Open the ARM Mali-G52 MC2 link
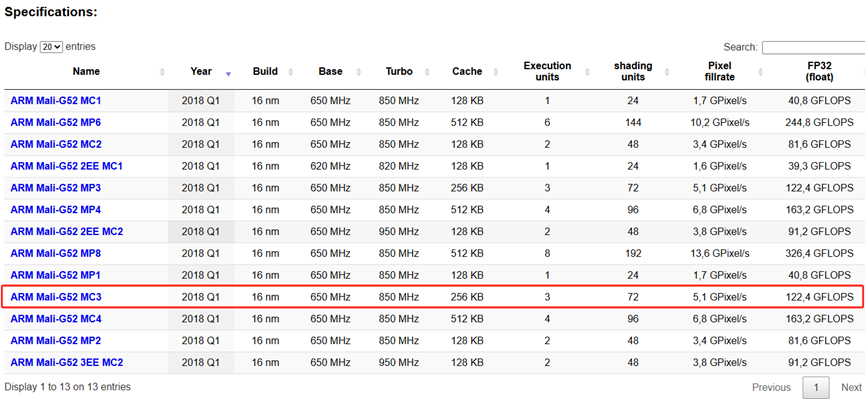Image resolution: width=865 pixels, height=399 pixels. (56, 145)
